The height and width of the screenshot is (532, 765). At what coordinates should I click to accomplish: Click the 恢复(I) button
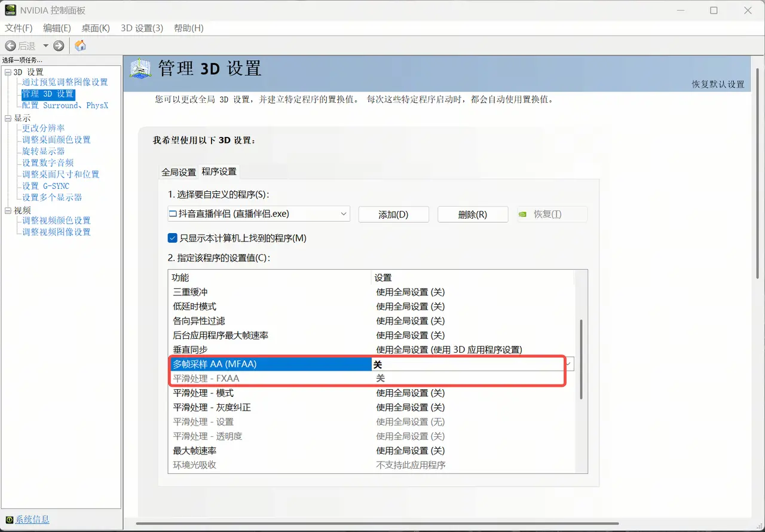coord(552,215)
